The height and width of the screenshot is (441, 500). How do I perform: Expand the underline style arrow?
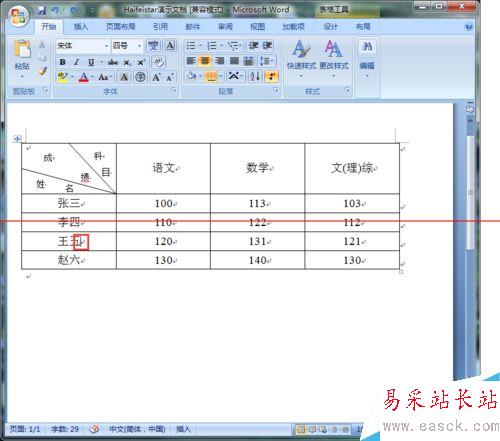[101, 62]
